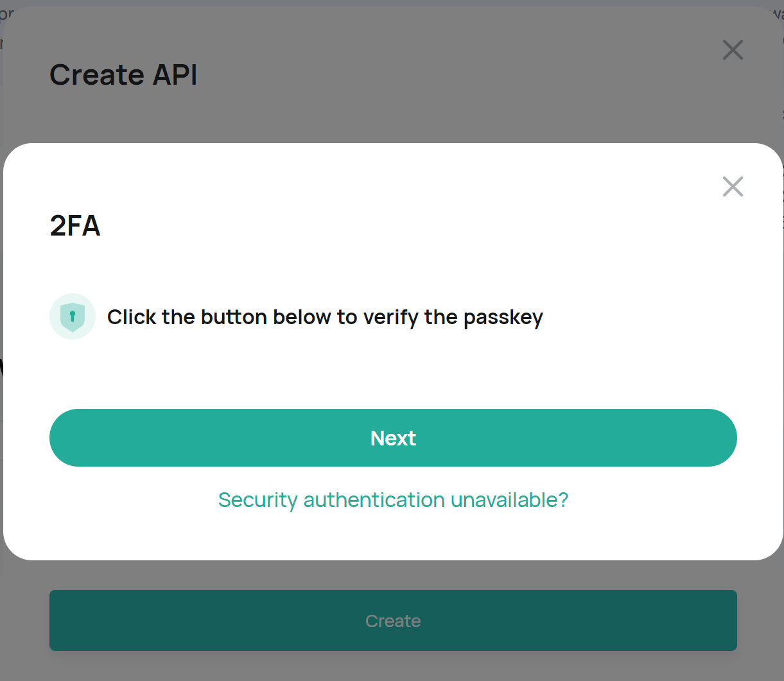Exit two-factor prompt using the close icon
The width and height of the screenshot is (784, 681).
pos(733,187)
